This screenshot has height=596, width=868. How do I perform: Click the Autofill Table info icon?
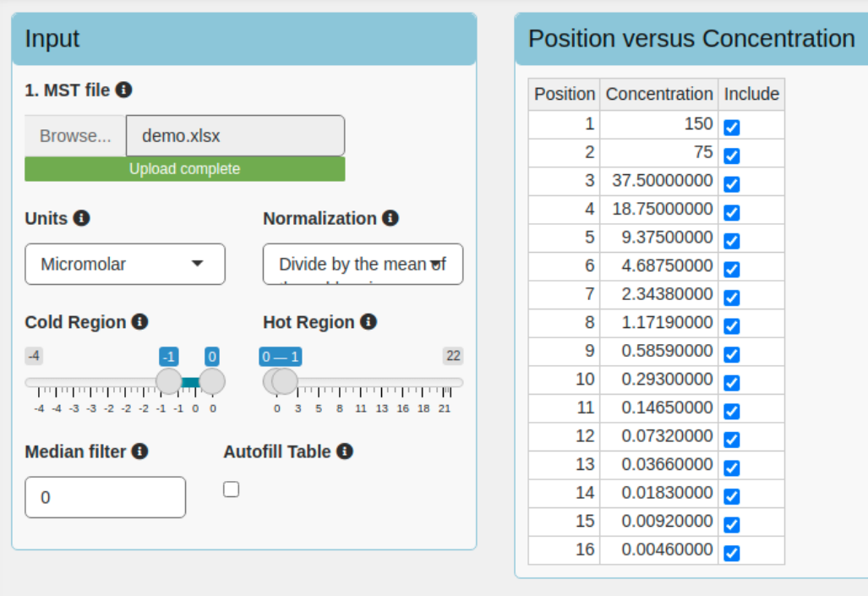tap(344, 451)
